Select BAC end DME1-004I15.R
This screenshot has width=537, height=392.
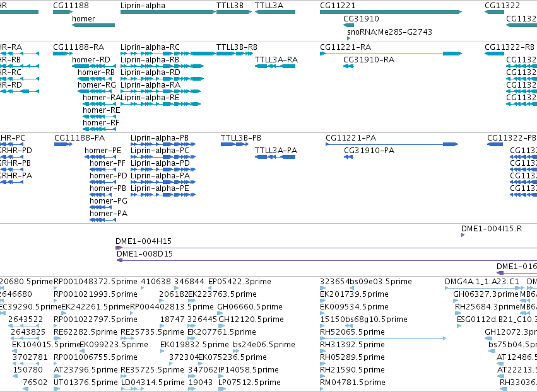click(x=463, y=235)
